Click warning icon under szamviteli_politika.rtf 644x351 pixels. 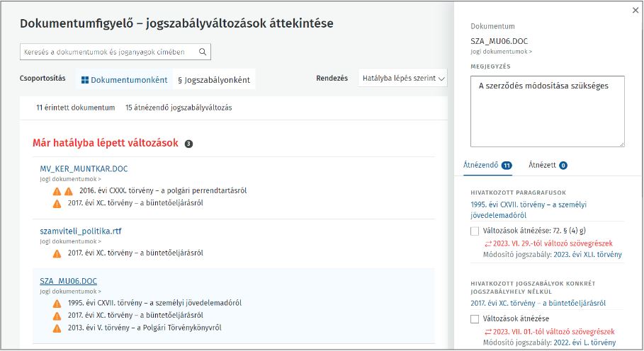57,253
